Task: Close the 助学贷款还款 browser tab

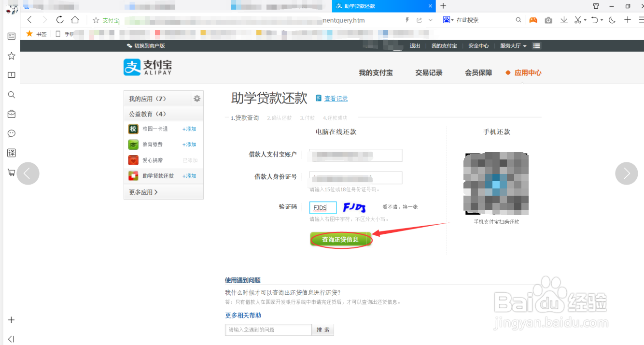Action: 431,6
